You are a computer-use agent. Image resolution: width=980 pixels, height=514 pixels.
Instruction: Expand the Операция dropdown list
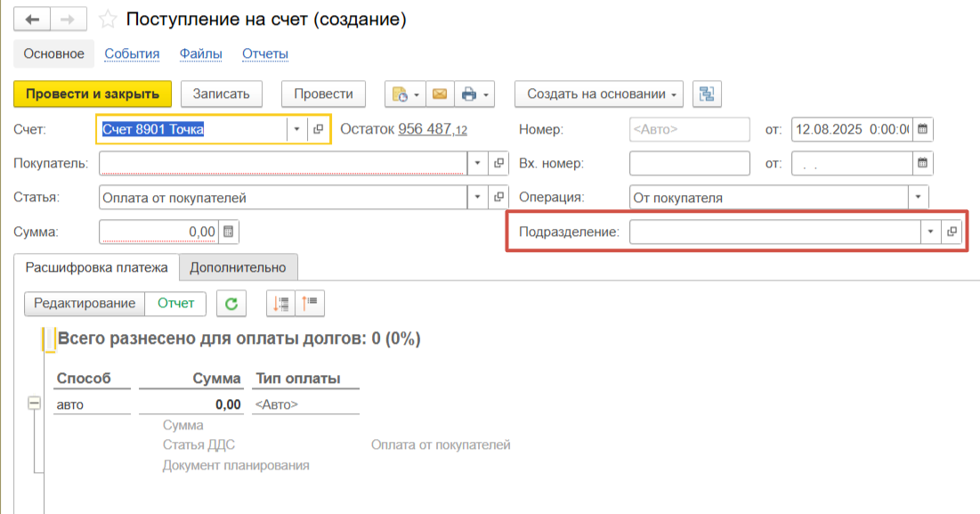[917, 198]
